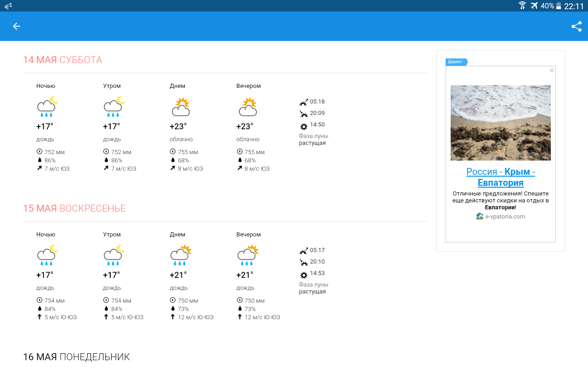Tap облачно under 14 May Вечером
This screenshot has height=368, width=588.
(x=248, y=139)
